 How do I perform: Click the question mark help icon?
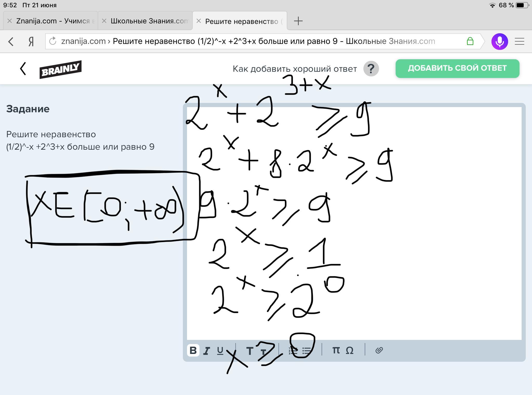[x=371, y=69]
